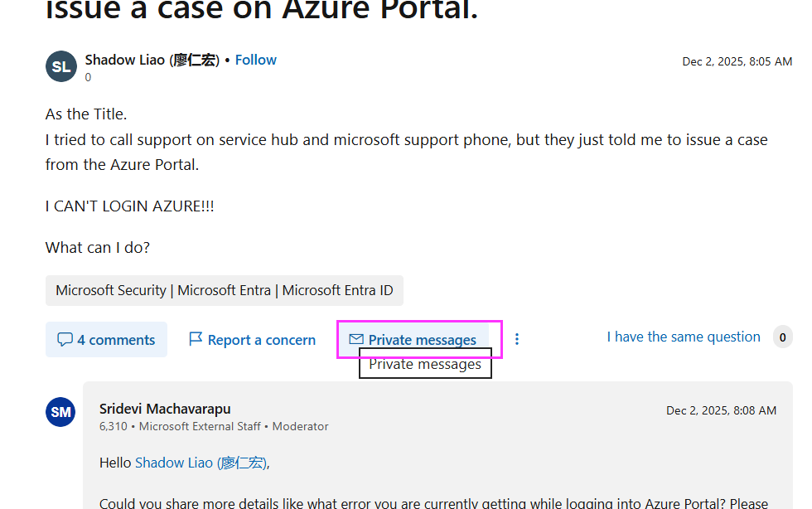Open the comments speech bubble icon
The image size is (812, 509).
[66, 339]
